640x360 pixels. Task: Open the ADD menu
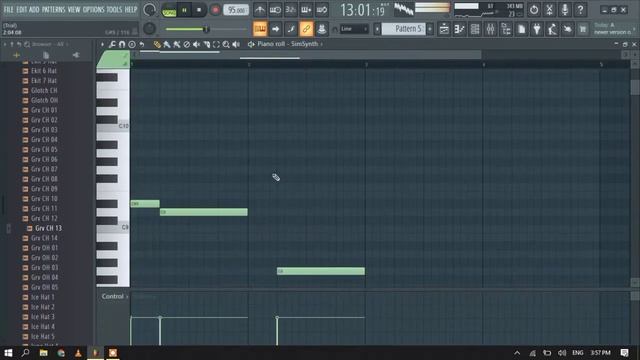point(34,9)
